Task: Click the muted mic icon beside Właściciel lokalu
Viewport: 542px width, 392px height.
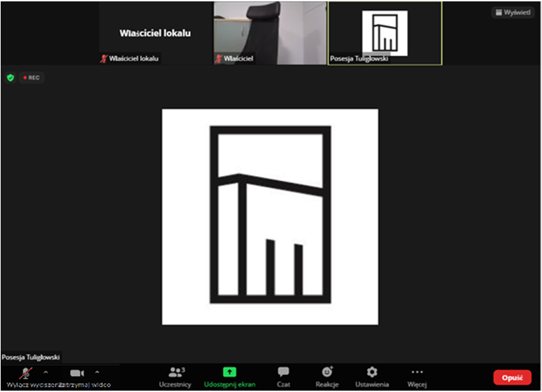Action: tap(104, 59)
